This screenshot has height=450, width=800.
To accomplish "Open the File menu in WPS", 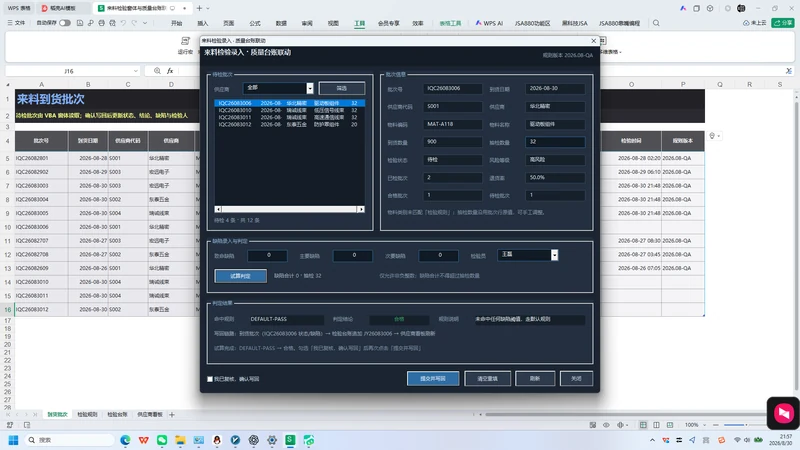I will [16, 23].
